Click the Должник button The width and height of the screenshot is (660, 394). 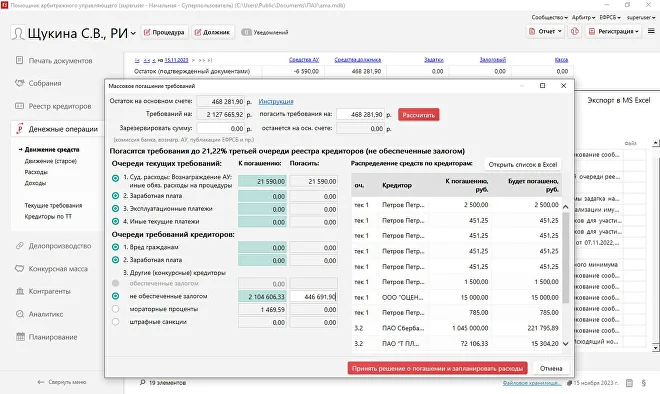click(x=212, y=32)
